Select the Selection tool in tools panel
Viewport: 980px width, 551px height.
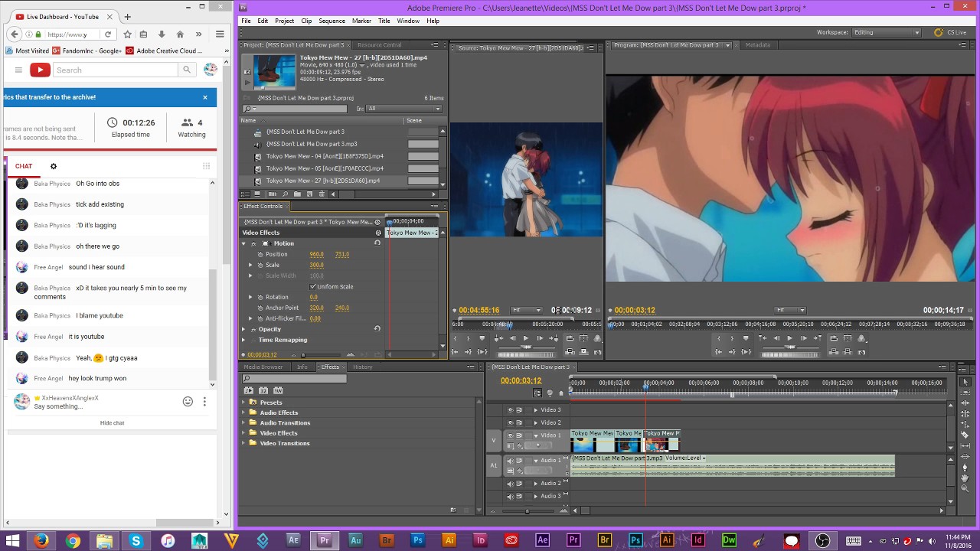pyautogui.click(x=965, y=382)
